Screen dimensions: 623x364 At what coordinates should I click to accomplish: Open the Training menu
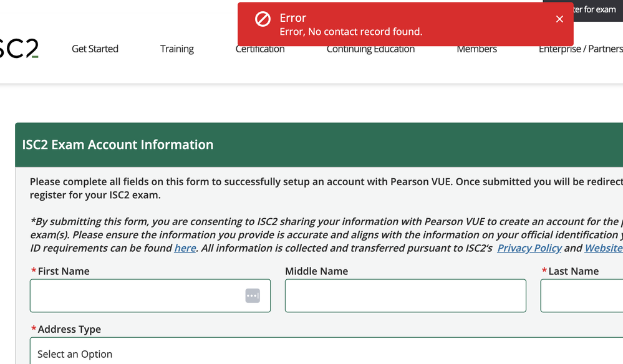point(176,49)
